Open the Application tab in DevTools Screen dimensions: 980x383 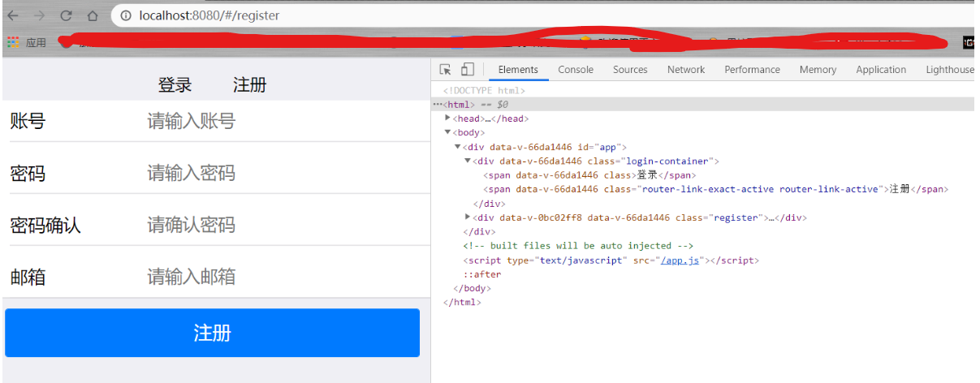(881, 70)
